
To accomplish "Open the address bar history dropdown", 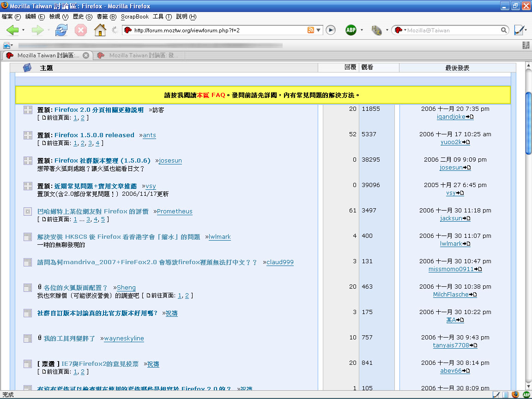I will pyautogui.click(x=319, y=30).
